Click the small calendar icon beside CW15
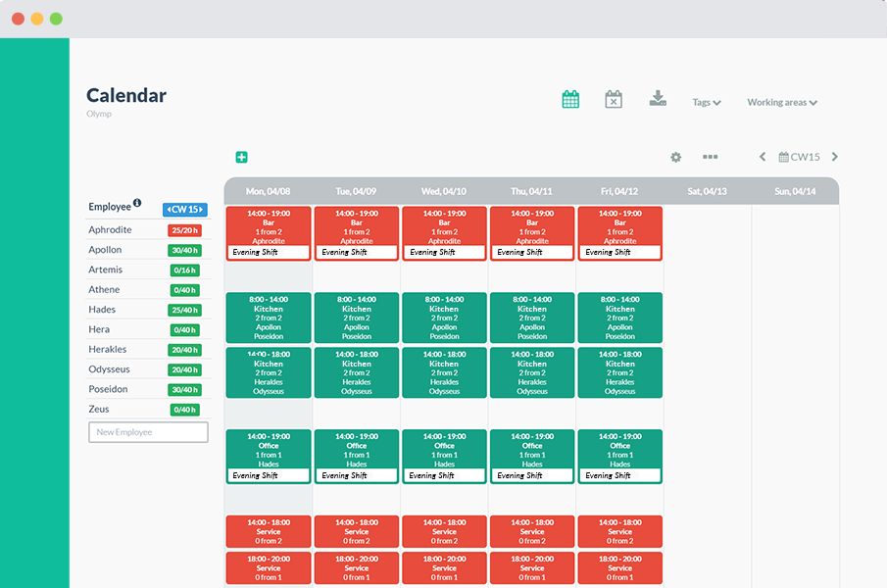The width and height of the screenshot is (887, 588). tap(784, 156)
